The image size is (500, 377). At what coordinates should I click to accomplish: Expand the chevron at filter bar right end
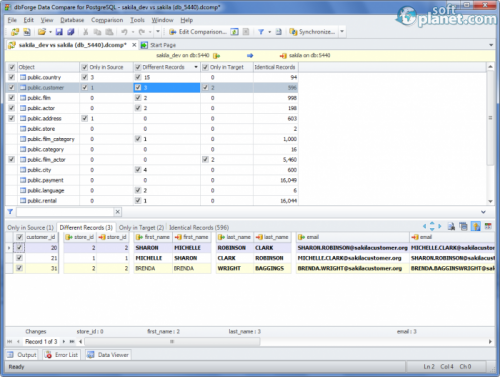483,212
